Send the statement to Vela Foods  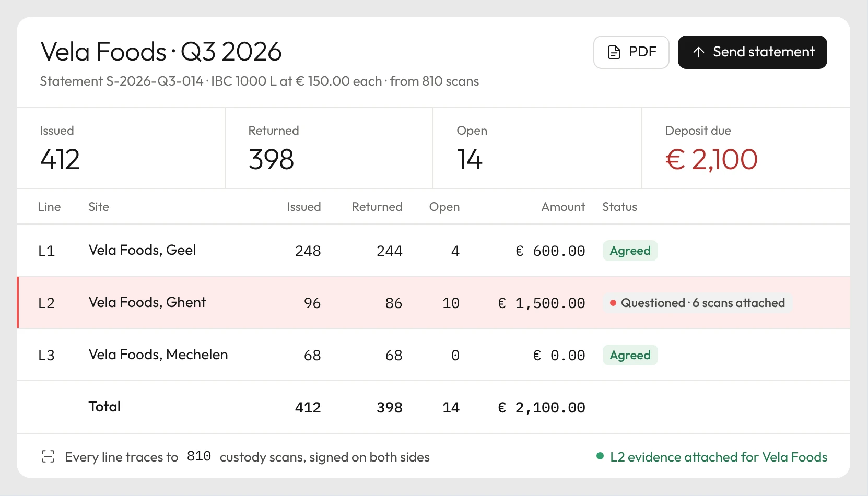click(752, 52)
